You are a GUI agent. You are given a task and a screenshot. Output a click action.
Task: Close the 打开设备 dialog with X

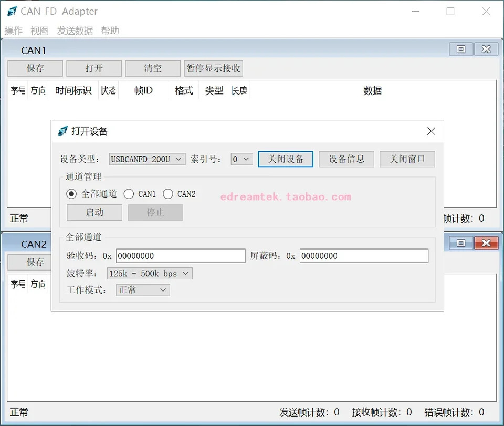pos(431,131)
